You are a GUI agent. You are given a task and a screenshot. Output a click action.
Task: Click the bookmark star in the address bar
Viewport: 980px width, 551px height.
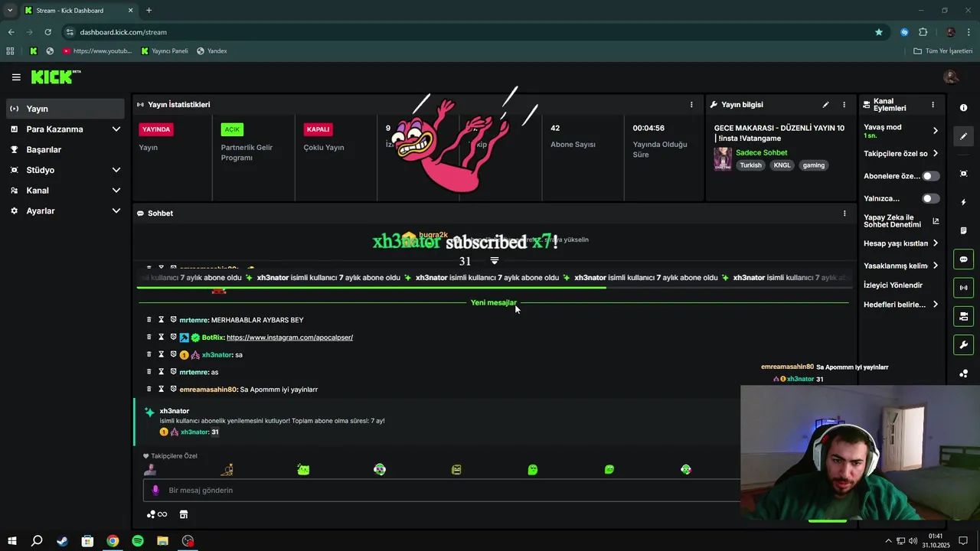[879, 32]
